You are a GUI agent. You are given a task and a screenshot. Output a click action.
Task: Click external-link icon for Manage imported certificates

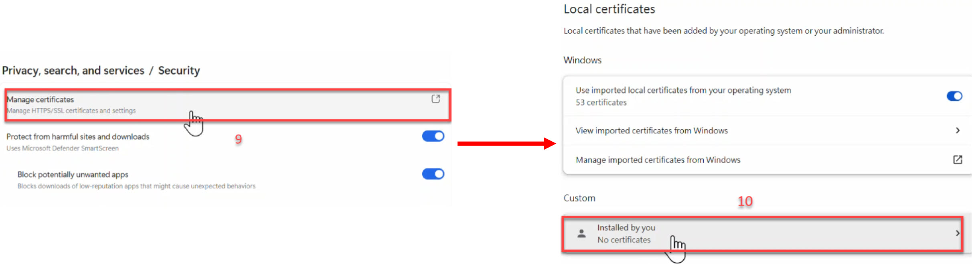click(957, 160)
